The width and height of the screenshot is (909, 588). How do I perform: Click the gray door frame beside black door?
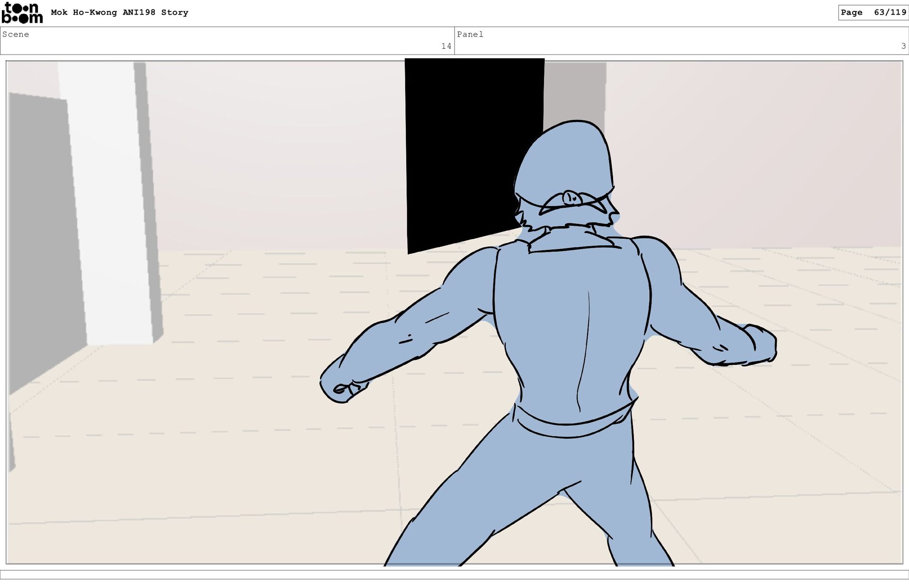(x=575, y=92)
